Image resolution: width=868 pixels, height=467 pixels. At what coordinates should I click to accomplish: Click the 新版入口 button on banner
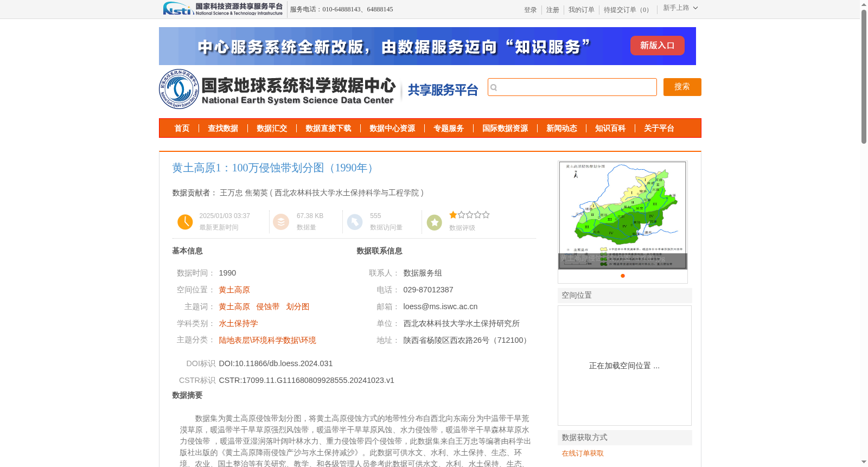657,46
